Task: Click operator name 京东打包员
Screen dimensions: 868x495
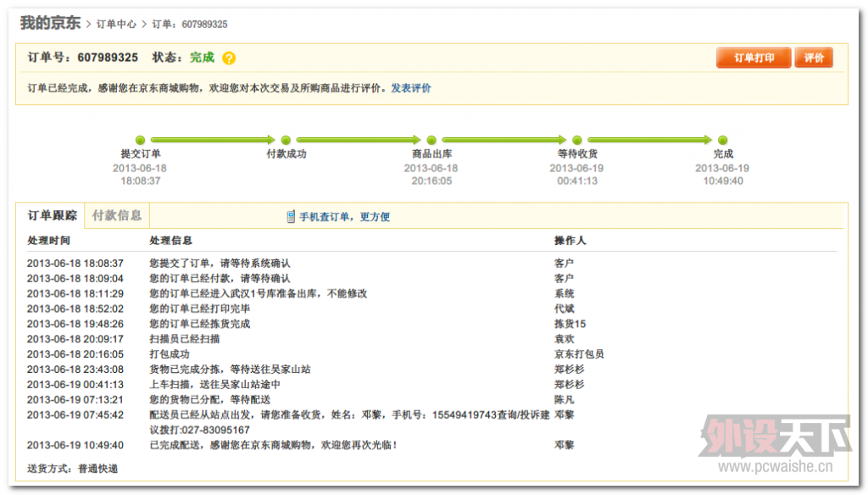Action: [579, 353]
